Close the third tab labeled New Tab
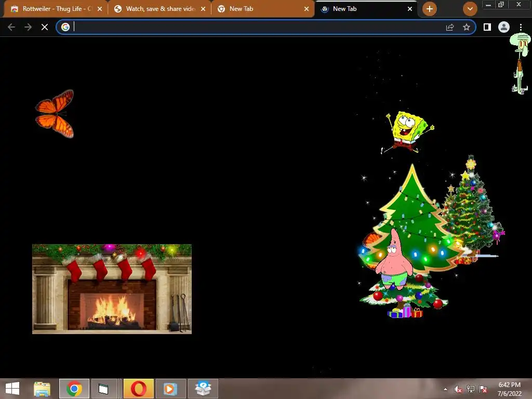The width and height of the screenshot is (532, 399). [307, 9]
